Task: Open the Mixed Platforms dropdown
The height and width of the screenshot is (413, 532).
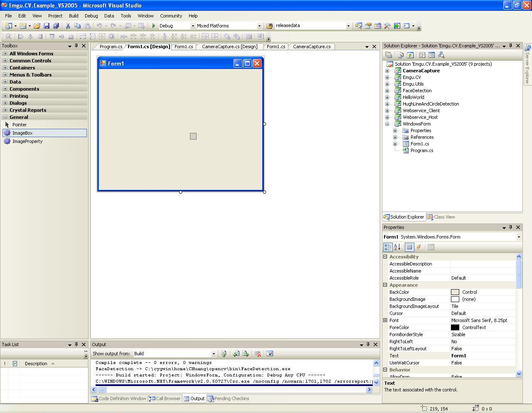Action: [x=259, y=26]
